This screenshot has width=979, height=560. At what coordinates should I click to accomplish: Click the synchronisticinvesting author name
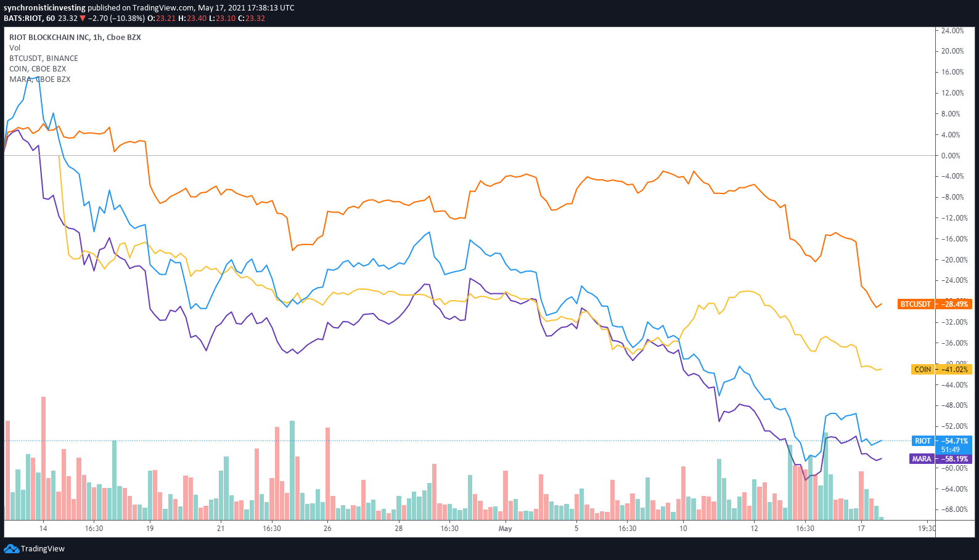(44, 8)
